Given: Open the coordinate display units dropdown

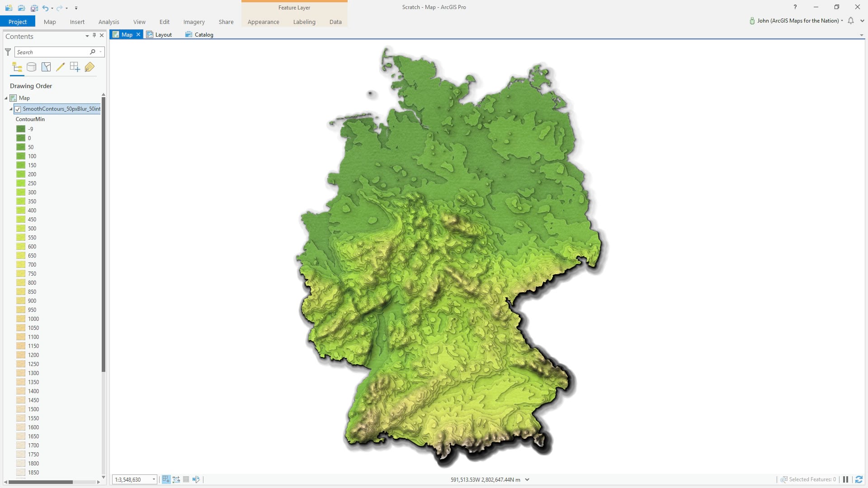Looking at the screenshot, I should pos(527,480).
